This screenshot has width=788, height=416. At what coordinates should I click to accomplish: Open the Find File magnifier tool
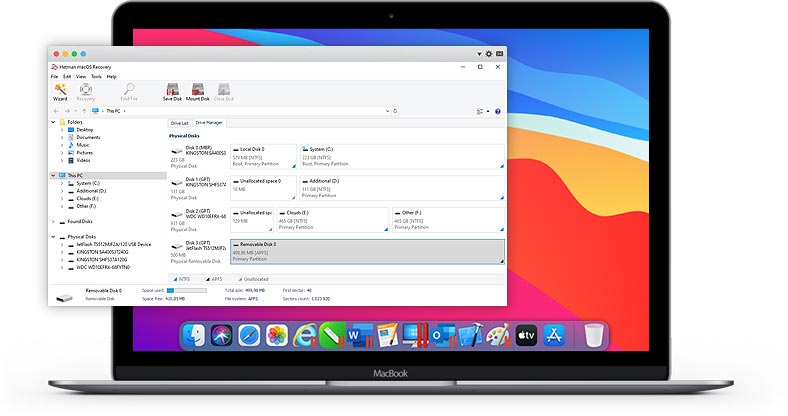[x=129, y=92]
